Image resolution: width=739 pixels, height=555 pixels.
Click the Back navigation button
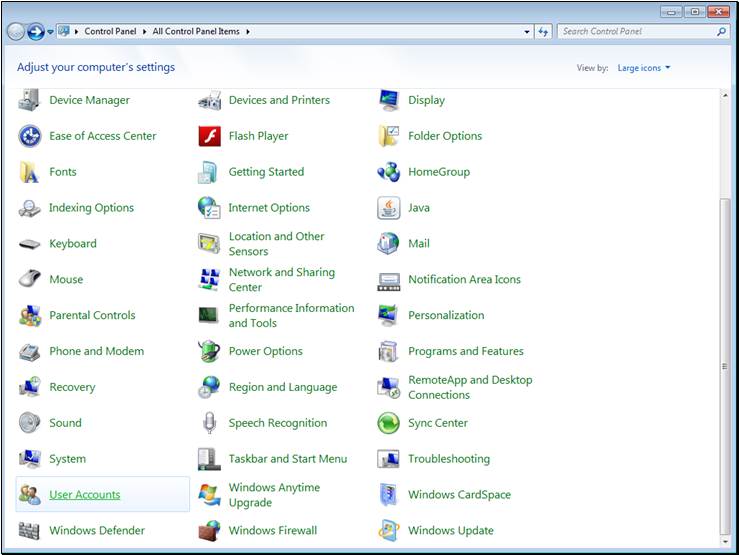coord(16,32)
